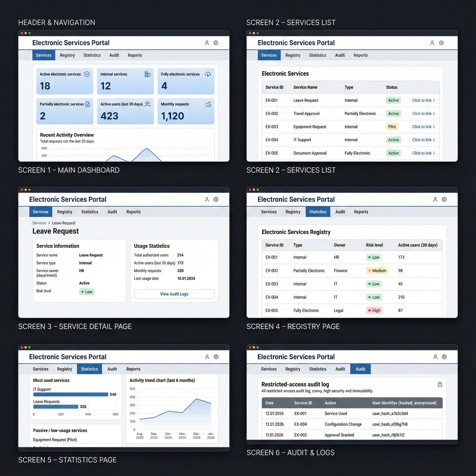Click cloud icon on Fully electronic services card
This screenshot has width=476, height=476.
(x=208, y=74)
